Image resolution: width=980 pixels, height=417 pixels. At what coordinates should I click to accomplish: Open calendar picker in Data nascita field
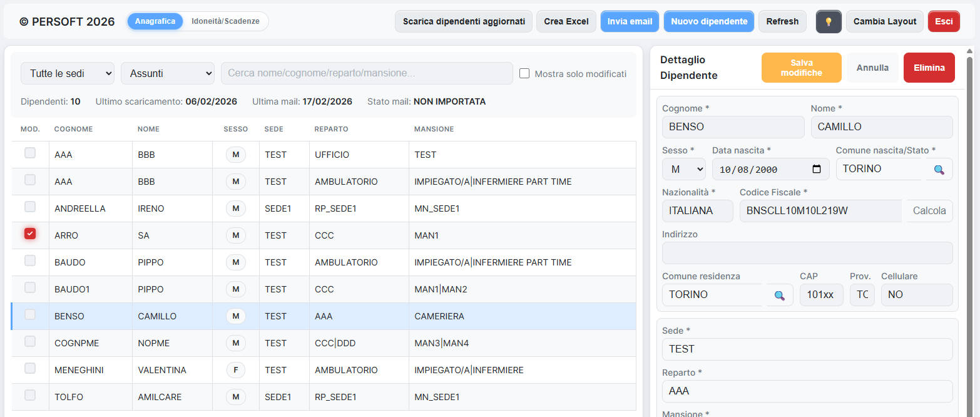[x=816, y=169]
